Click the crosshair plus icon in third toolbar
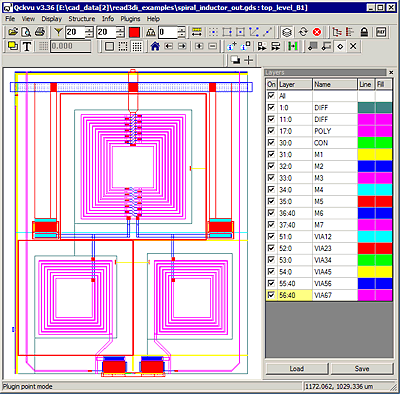Screen dimensions: 400x394 click(249, 60)
